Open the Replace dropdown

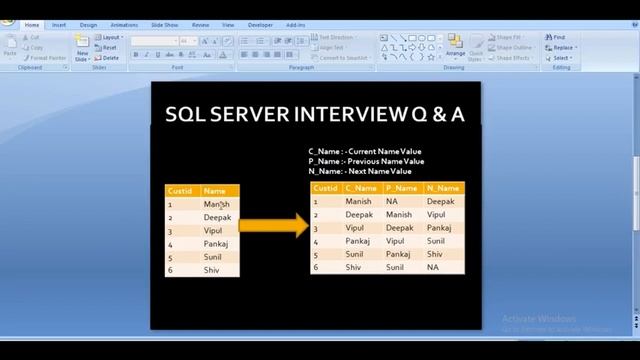point(561,48)
